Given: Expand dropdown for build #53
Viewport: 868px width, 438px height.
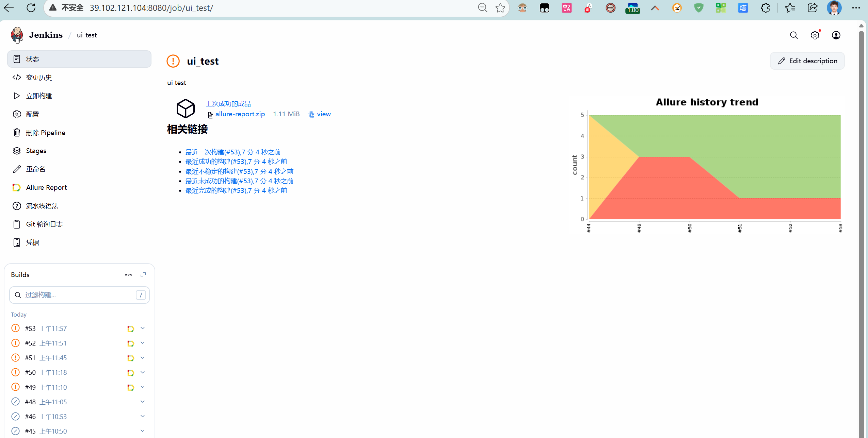Looking at the screenshot, I should pos(143,328).
